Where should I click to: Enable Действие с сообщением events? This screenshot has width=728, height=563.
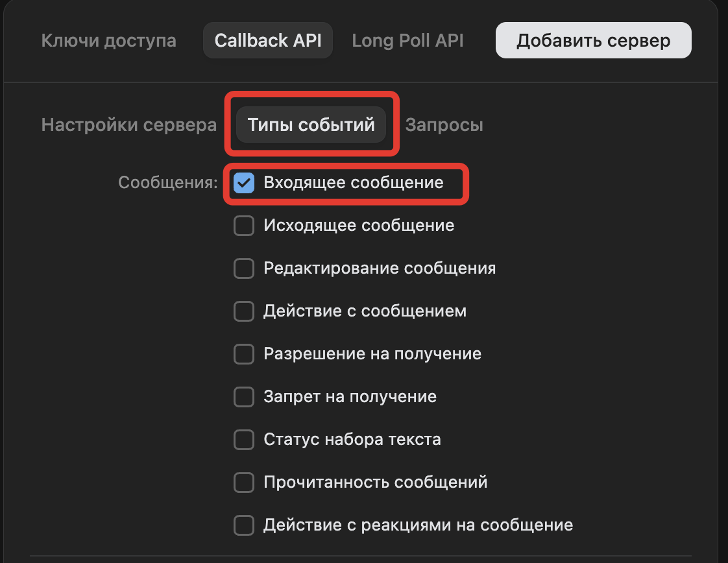point(243,311)
